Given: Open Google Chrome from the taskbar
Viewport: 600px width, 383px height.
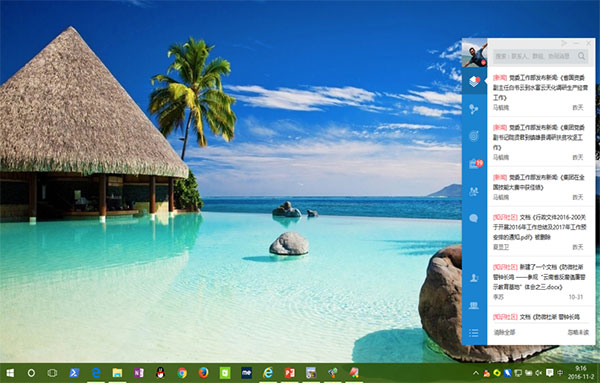Looking at the screenshot, I should 182,373.
